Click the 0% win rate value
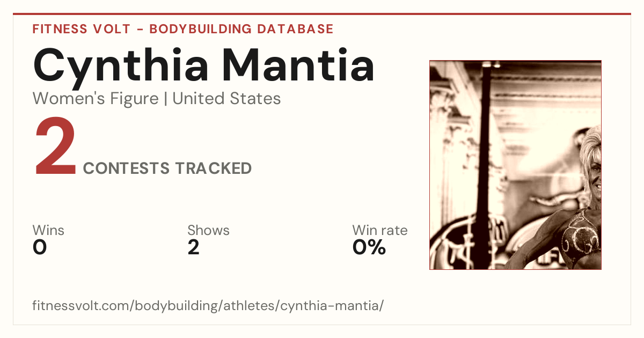Image resolution: width=644 pixels, height=338 pixels. 369,247
